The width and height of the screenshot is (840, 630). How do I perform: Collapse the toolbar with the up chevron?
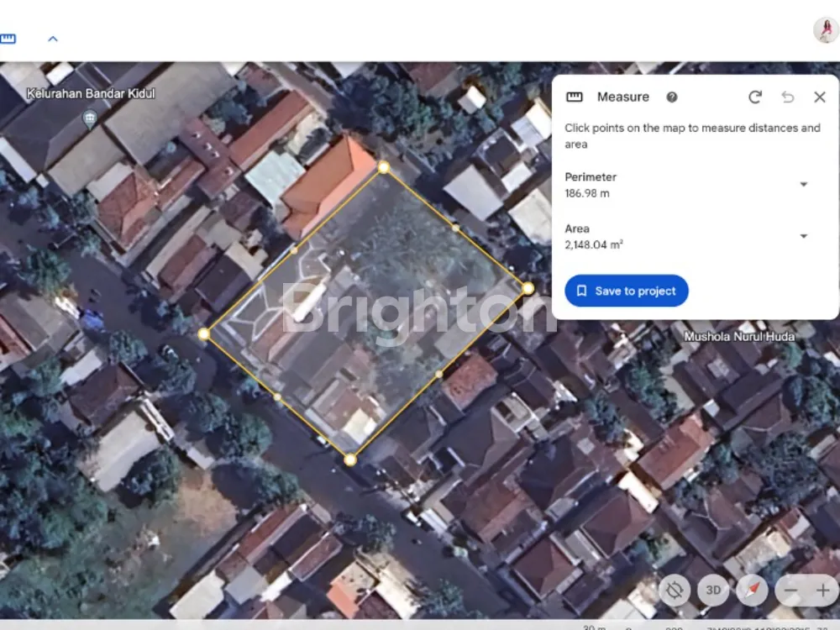tap(52, 39)
